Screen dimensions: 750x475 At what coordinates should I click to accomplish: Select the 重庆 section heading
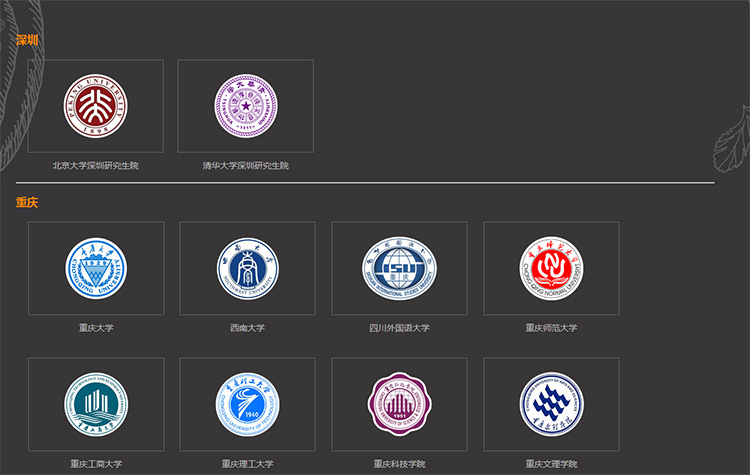[x=27, y=202]
